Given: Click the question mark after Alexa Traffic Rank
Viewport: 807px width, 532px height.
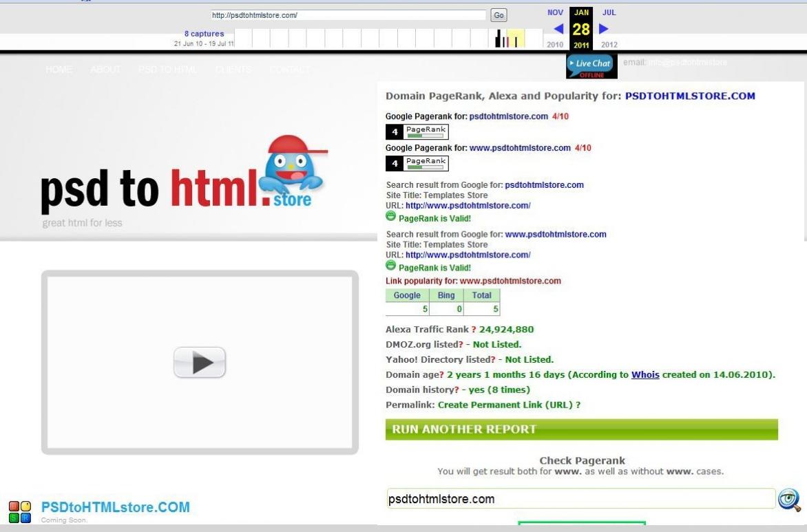Looking at the screenshot, I should (x=474, y=329).
